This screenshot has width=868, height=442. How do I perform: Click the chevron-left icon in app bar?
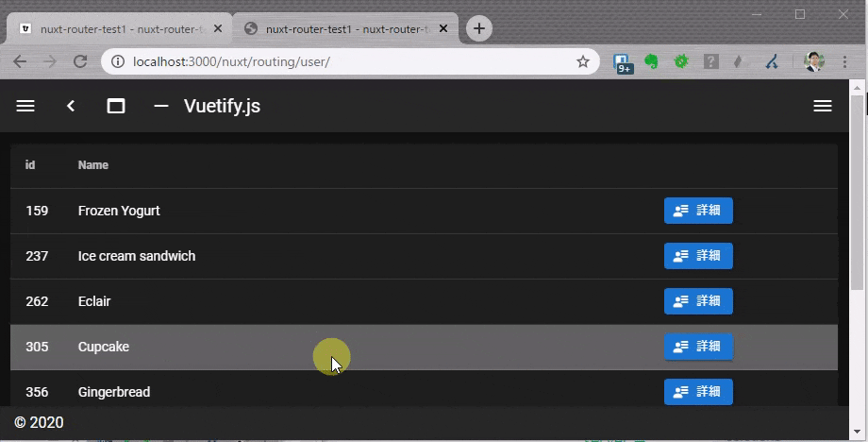(x=71, y=106)
